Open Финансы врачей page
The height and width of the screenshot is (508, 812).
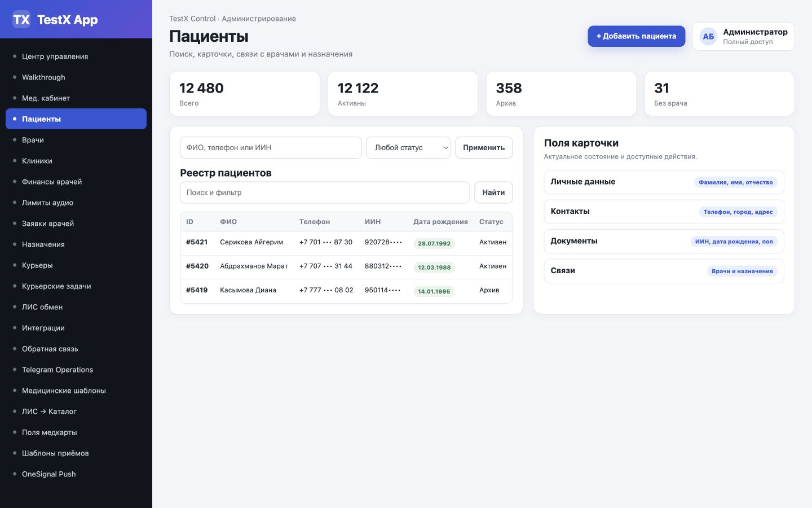(76, 182)
